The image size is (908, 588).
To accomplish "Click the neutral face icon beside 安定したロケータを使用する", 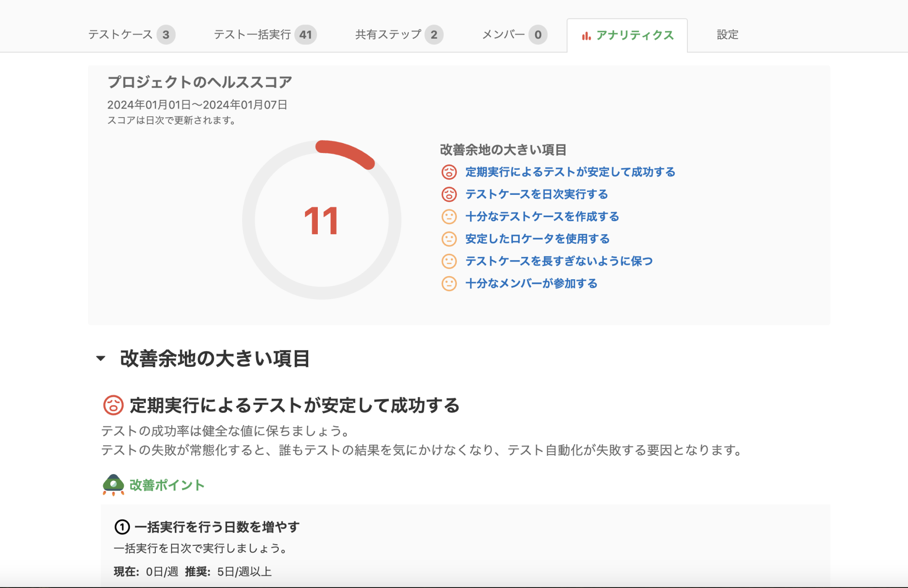I will pos(449,239).
